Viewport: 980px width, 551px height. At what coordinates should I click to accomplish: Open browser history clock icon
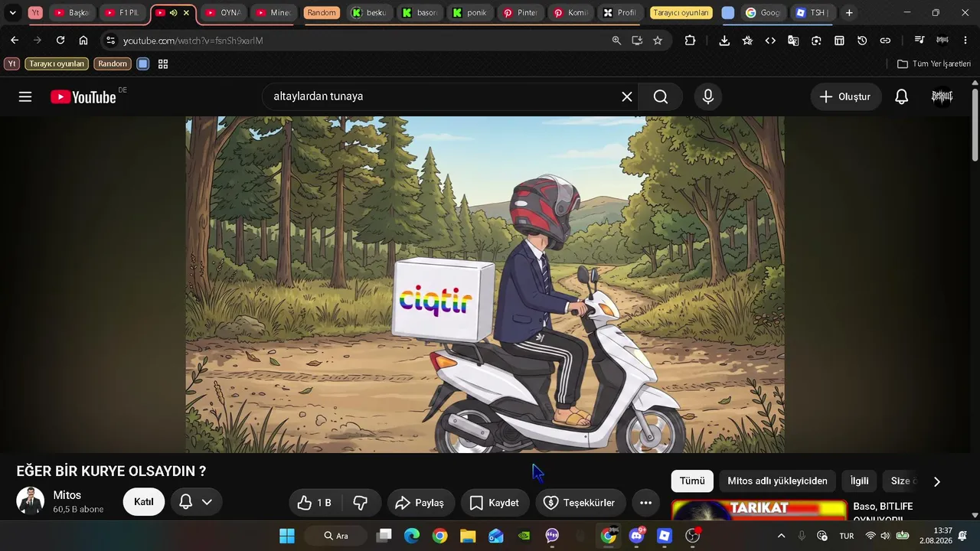[x=862, y=41]
